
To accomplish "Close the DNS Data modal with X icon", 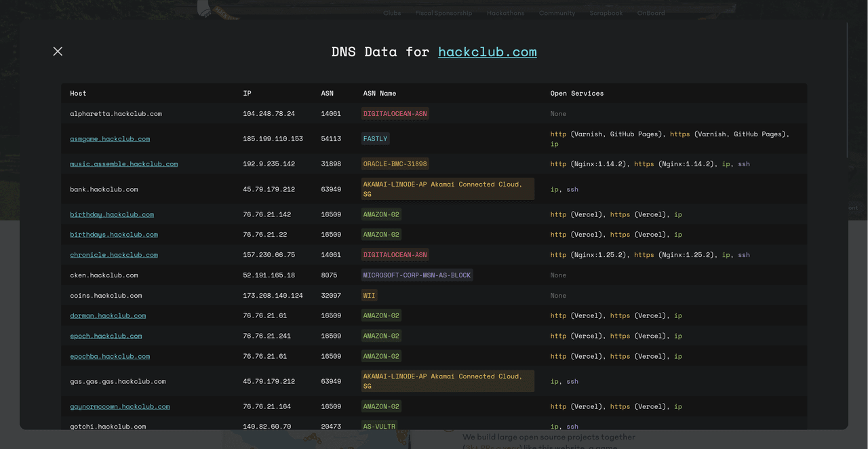I will pyautogui.click(x=58, y=52).
